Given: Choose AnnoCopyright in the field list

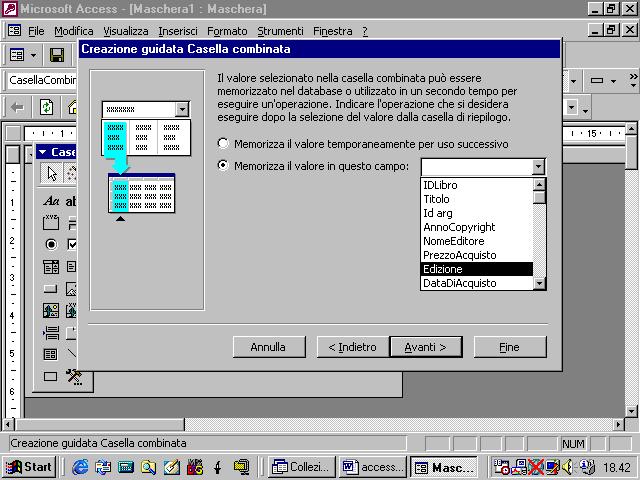Looking at the screenshot, I should [x=477, y=227].
